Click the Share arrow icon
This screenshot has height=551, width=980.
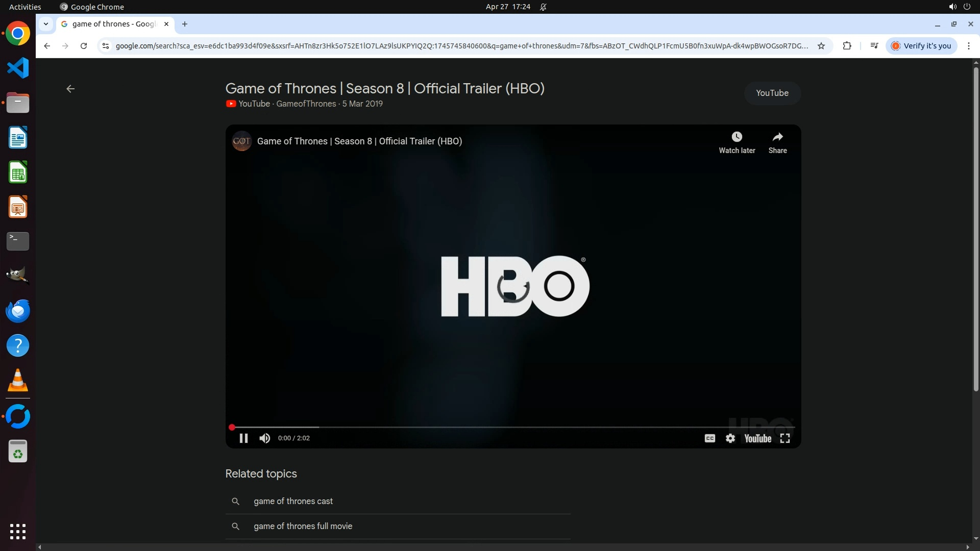tap(777, 137)
